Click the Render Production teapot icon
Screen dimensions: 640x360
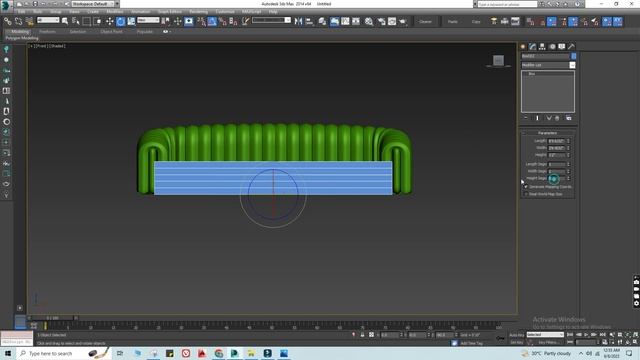click(x=403, y=21)
